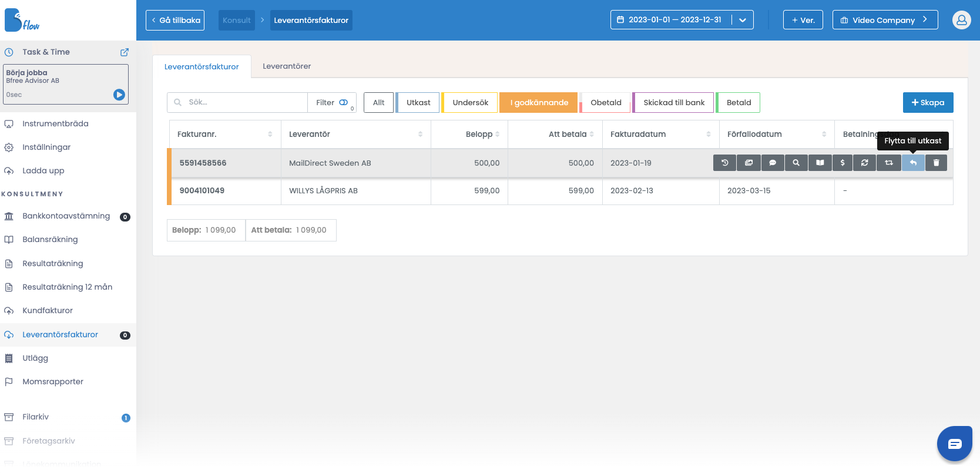Click the magnifier icon in row actions
The width and height of the screenshot is (980, 473).
point(796,163)
